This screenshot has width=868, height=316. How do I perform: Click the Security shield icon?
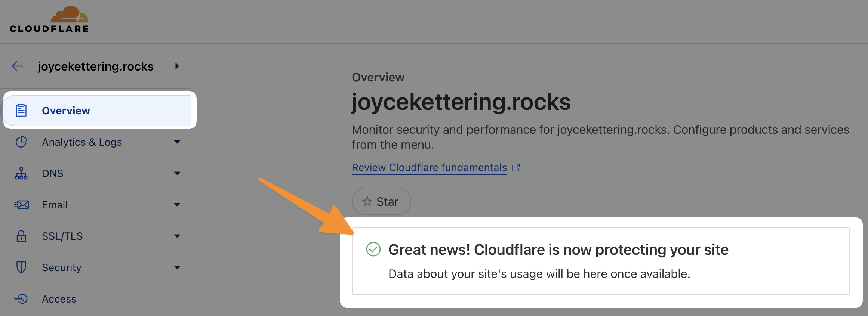tap(21, 267)
